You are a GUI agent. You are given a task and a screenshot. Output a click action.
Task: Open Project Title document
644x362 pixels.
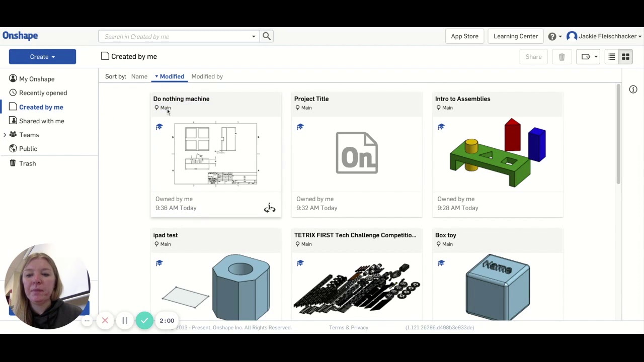[x=311, y=99]
